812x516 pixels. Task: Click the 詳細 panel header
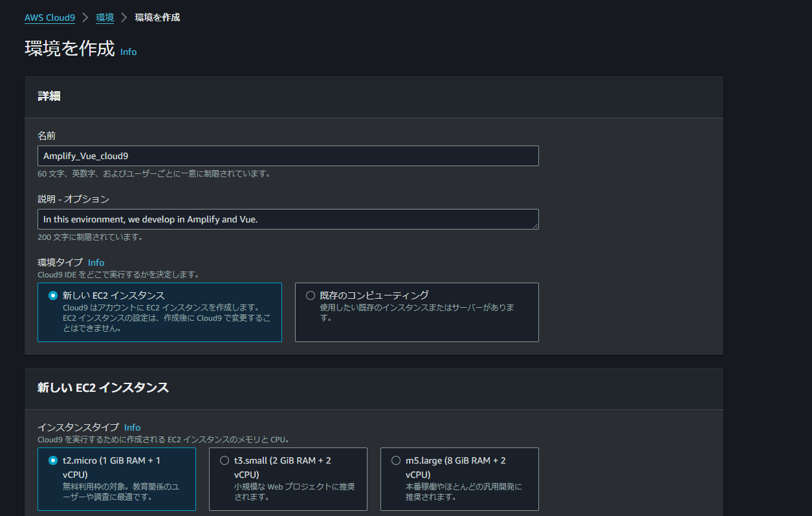(49, 96)
